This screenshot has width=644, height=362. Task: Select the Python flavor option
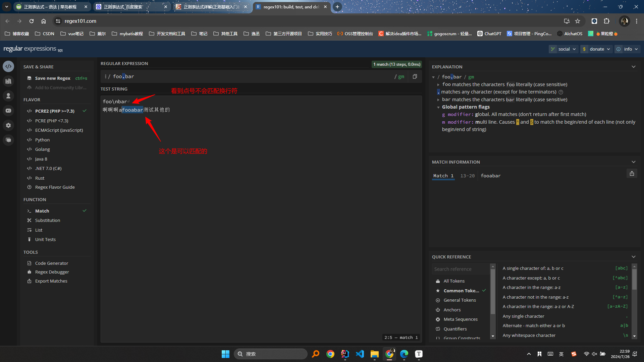42,140
